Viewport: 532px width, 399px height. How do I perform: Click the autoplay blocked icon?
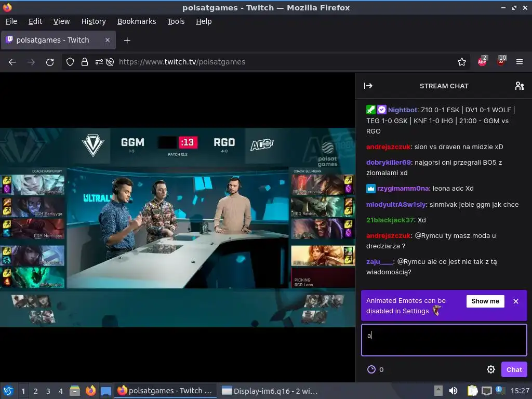click(110, 62)
